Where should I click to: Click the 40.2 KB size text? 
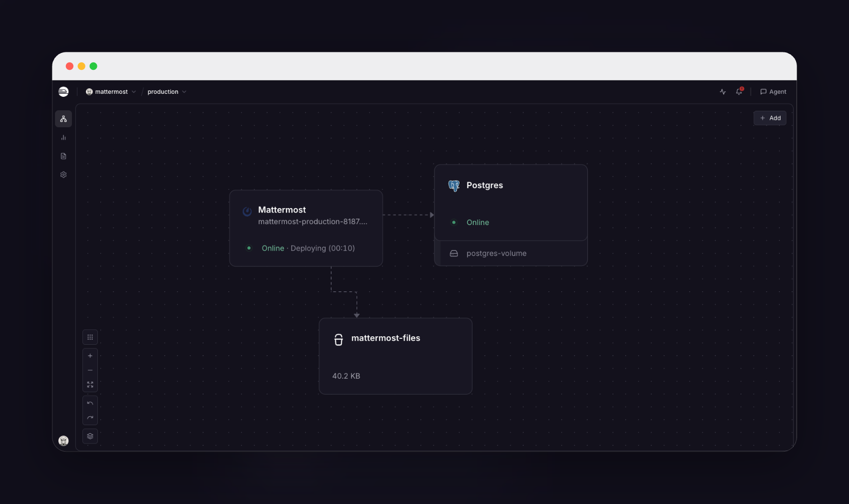coord(346,376)
